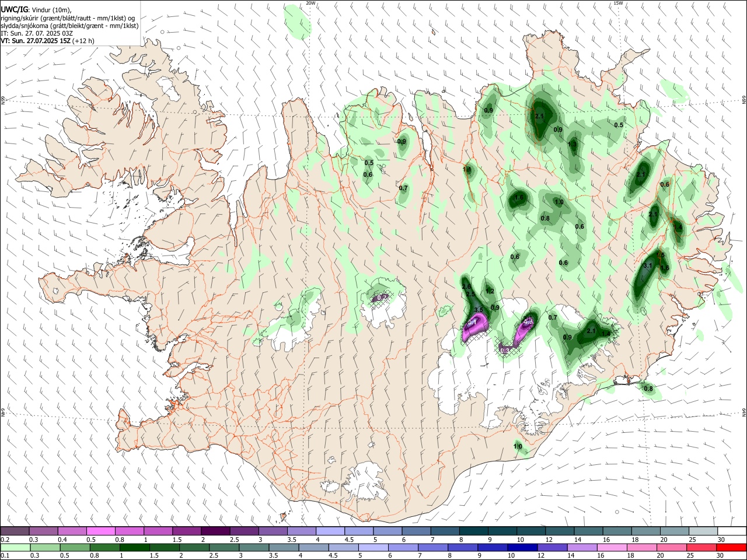Viewport: 747px width, 560px height.
Task: Select the lower legend swatch labeled 4.5
Action: coord(344,547)
